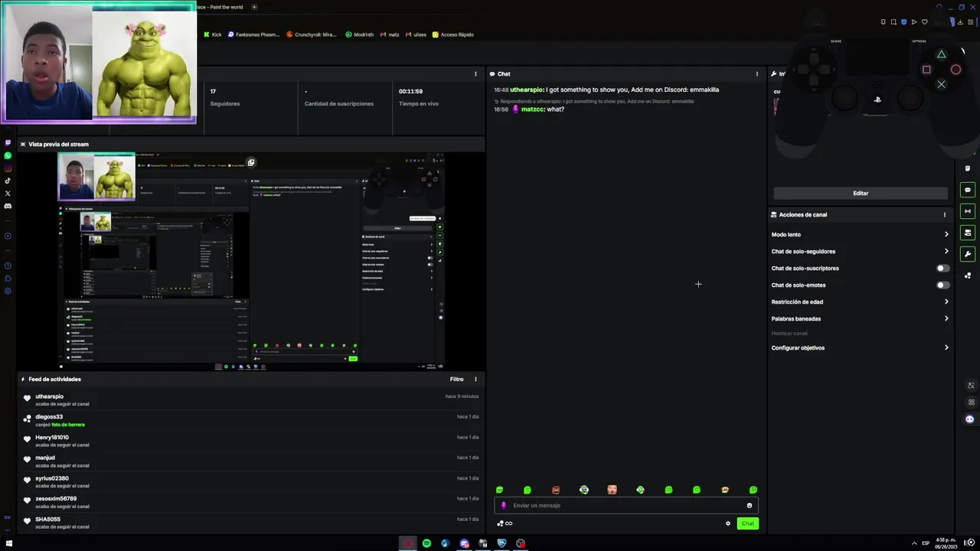980x551 pixels.
Task: Open TikTok from the browser sidebar
Action: click(8, 181)
